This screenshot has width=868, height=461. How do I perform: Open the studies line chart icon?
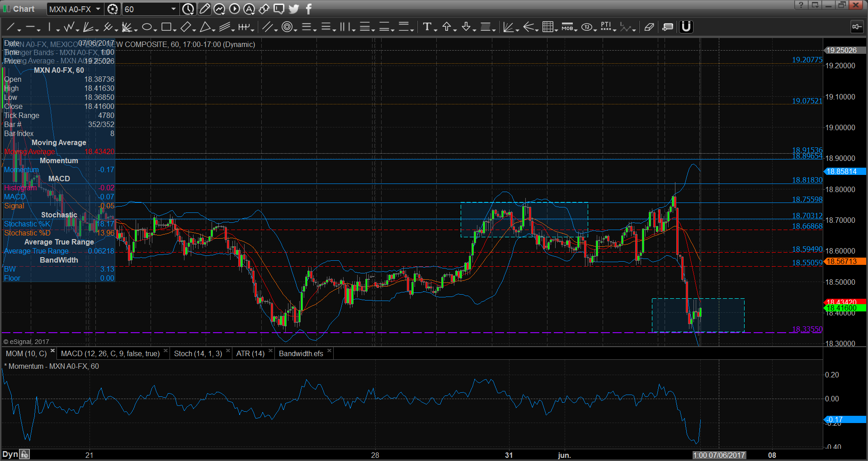(219, 9)
